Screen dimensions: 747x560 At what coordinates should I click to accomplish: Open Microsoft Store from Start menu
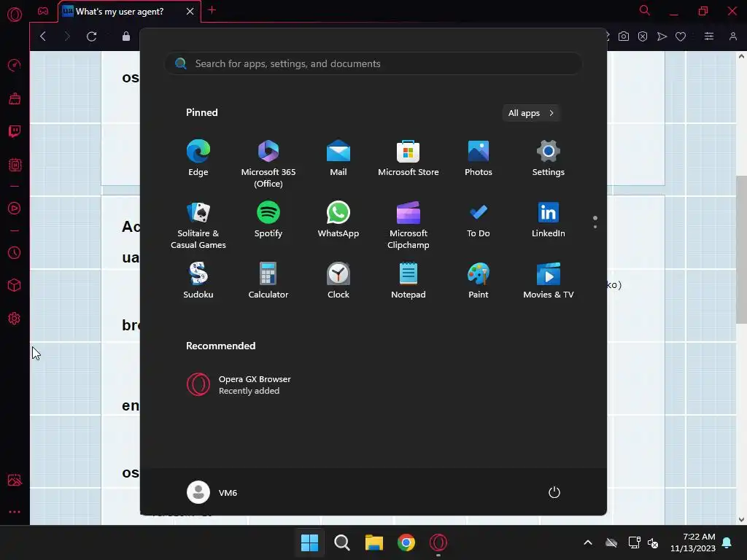click(409, 158)
